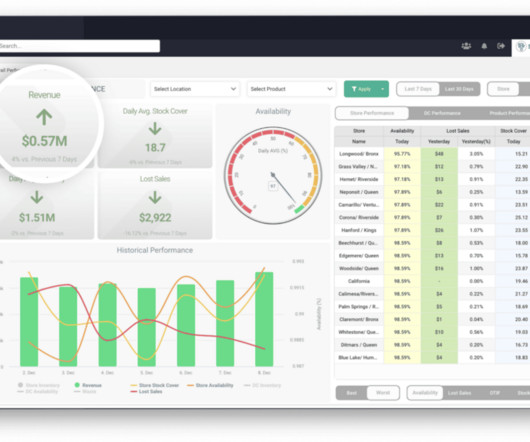Open the DC Performance tab
This screenshot has height=442, width=530.
(442, 113)
